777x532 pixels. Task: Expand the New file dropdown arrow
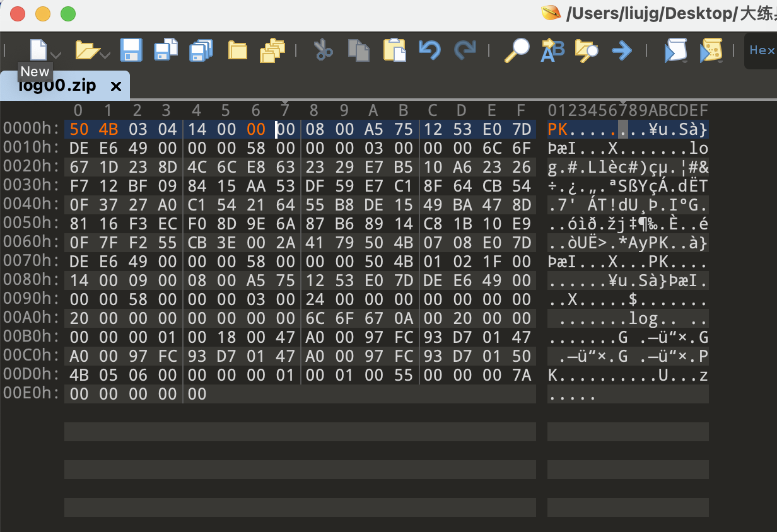[56, 55]
